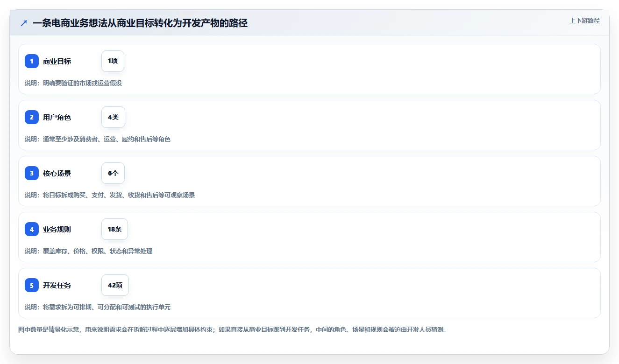Click the 1项 count chip

pyautogui.click(x=113, y=61)
